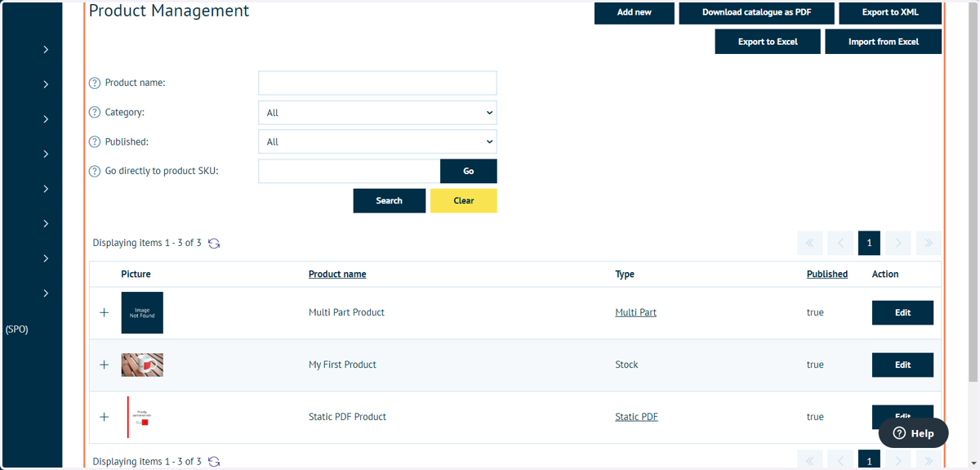Screen dimensions: 980x470
Task: Click the Picture column header
Action: pyautogui.click(x=136, y=275)
